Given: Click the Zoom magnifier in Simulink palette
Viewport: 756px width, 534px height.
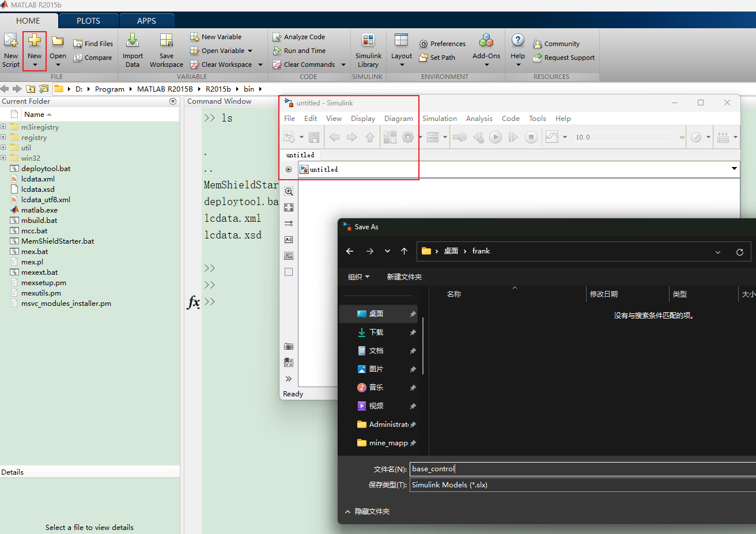Looking at the screenshot, I should pos(289,191).
